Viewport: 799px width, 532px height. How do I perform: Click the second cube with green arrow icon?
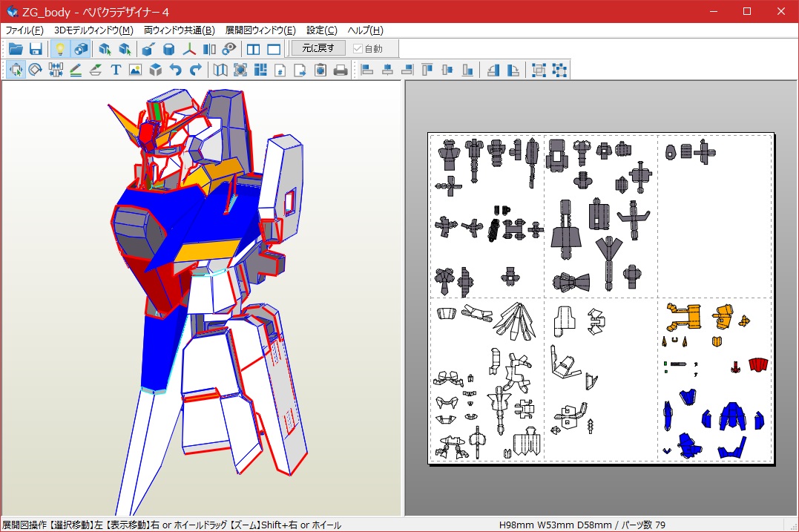tap(125, 49)
